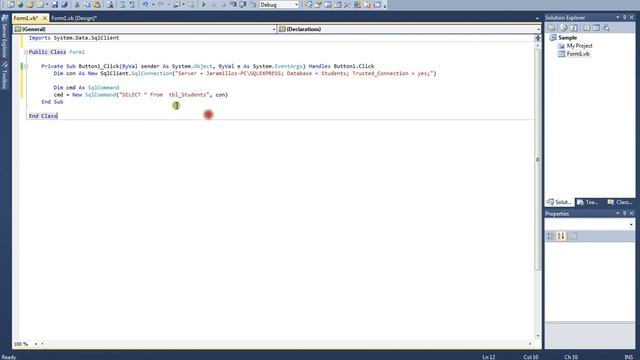Click the Start Debugging play icon

pos(204,4)
